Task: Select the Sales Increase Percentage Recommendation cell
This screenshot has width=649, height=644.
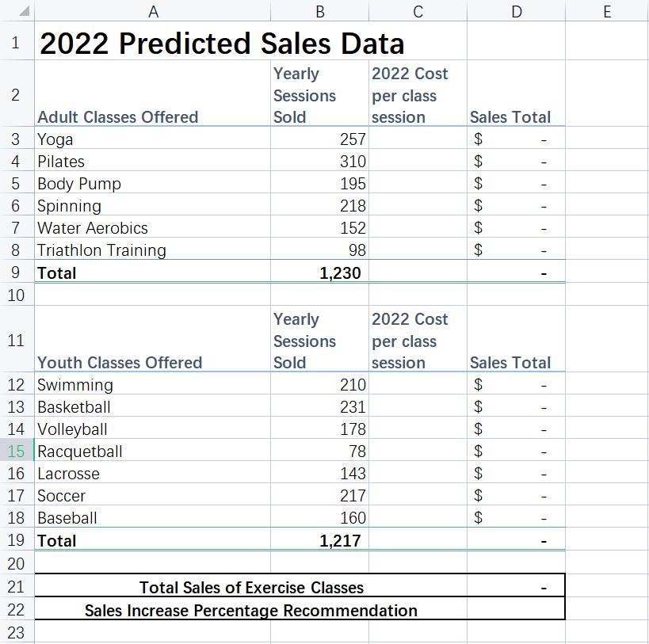Action: [x=250, y=611]
